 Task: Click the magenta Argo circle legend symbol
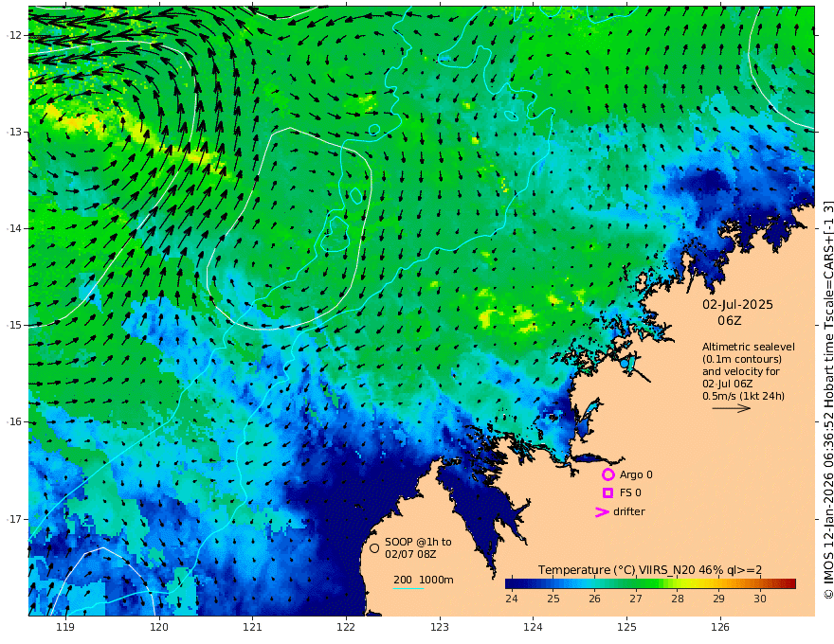point(607,474)
